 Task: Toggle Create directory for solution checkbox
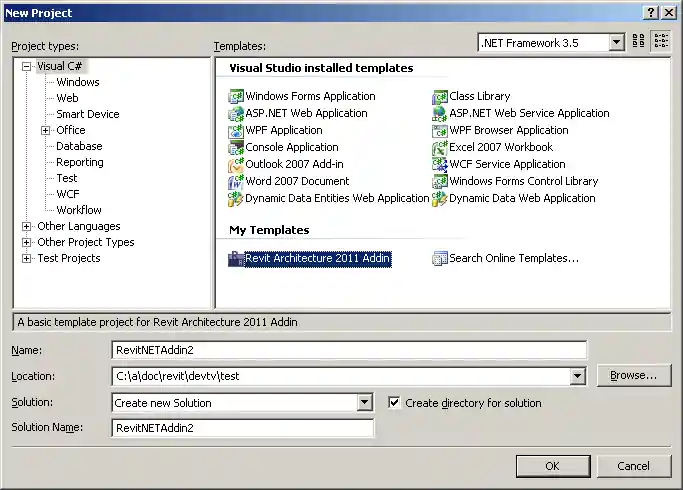pyautogui.click(x=394, y=403)
